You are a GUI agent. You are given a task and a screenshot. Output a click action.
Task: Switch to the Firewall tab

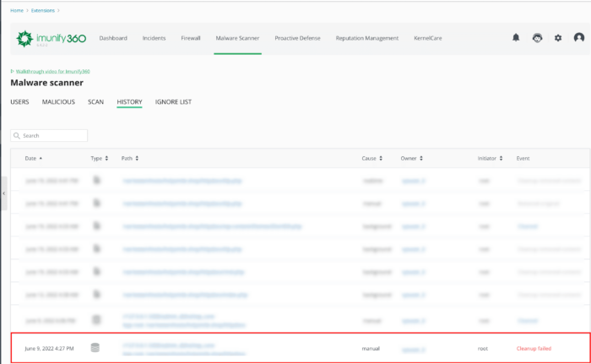[x=191, y=38]
